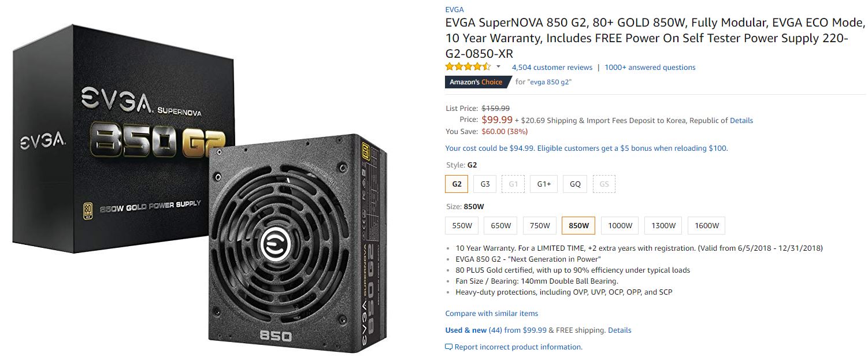The image size is (868, 357).
Task: Select the G3 style option
Action: (x=484, y=184)
